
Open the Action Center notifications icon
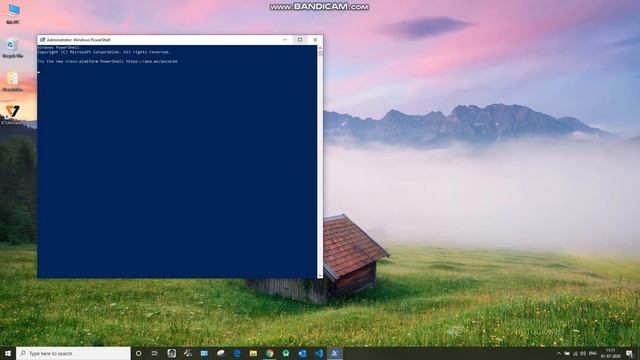pos(629,353)
